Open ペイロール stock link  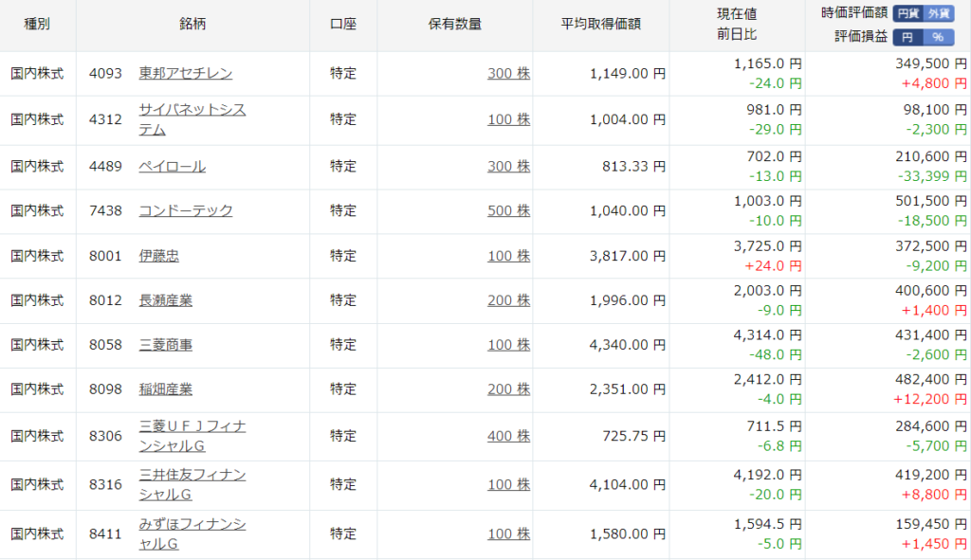click(173, 167)
